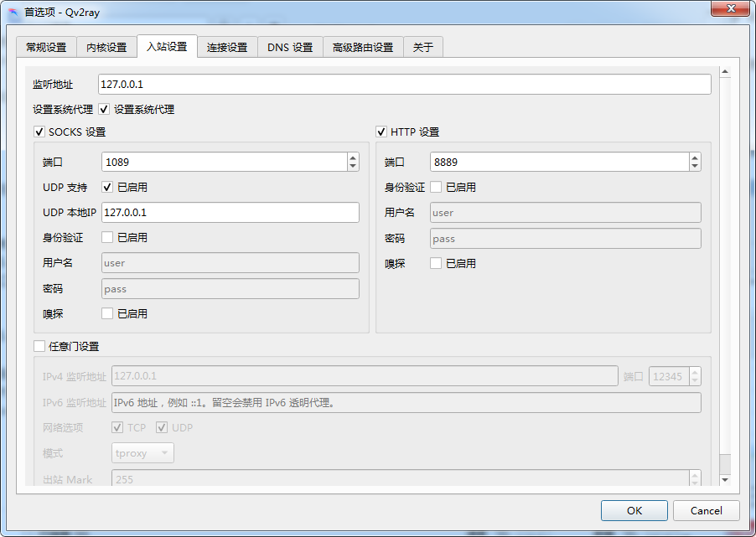This screenshot has height=537, width=756.
Task: Click the SOCKS 用户名 field
Action: point(230,263)
